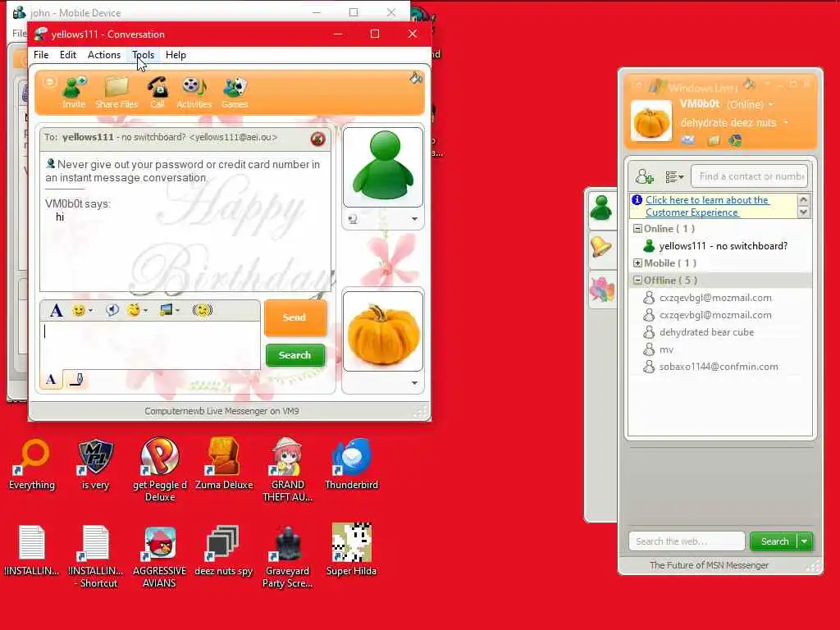Select the colorful butterfly tab on sidebar
This screenshot has width=840, height=630.
pyautogui.click(x=601, y=288)
